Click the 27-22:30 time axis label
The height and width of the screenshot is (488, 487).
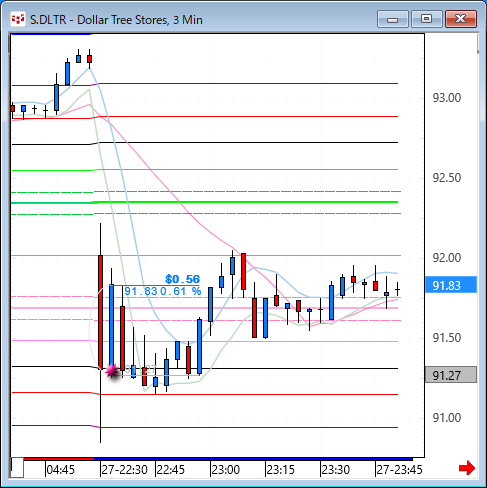[125, 470]
